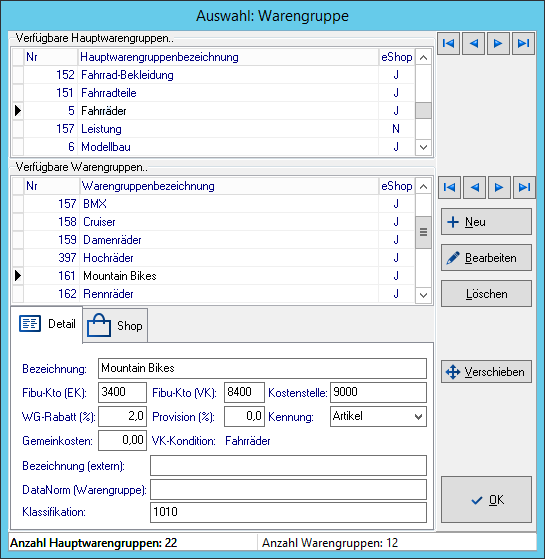Viewport: 545px width, 559px height.
Task: Jump to first Warengruppe record
Action: pyautogui.click(x=449, y=187)
